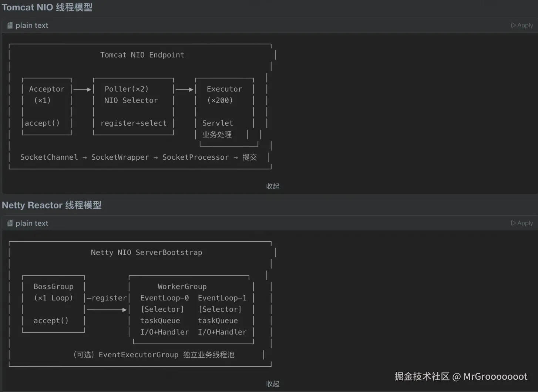The height and width of the screenshot is (392, 538).
Task: Click the "独立业务线程池" text
Action: [x=209, y=355]
